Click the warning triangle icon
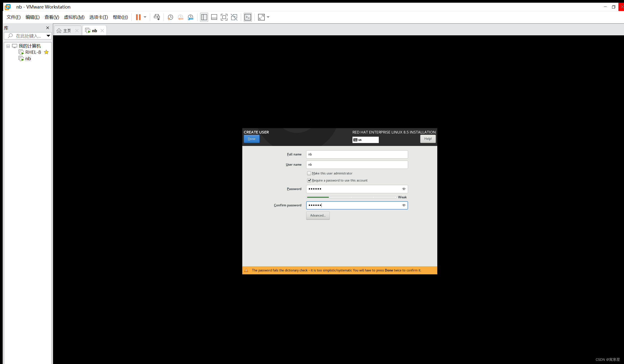The width and height of the screenshot is (624, 364). click(x=246, y=270)
